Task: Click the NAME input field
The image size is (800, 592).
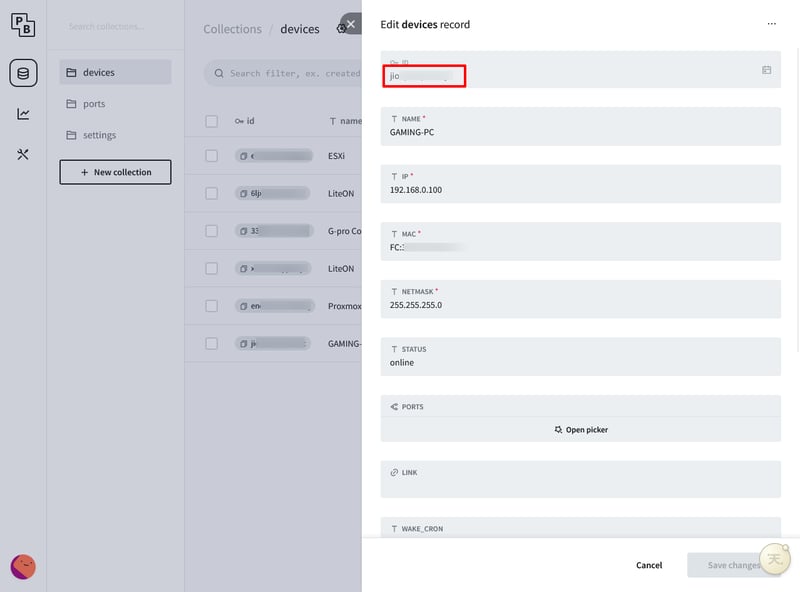Action: coord(580,132)
